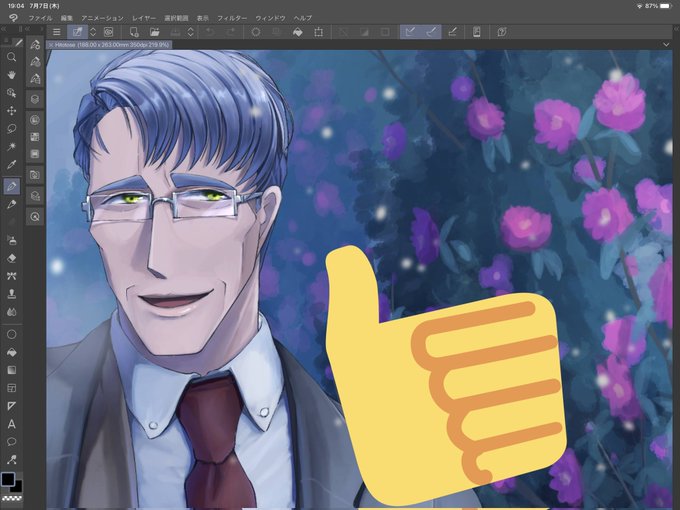The image size is (680, 510).
Task: Open the Color Wheel palette icon
Action: pyautogui.click(x=35, y=120)
